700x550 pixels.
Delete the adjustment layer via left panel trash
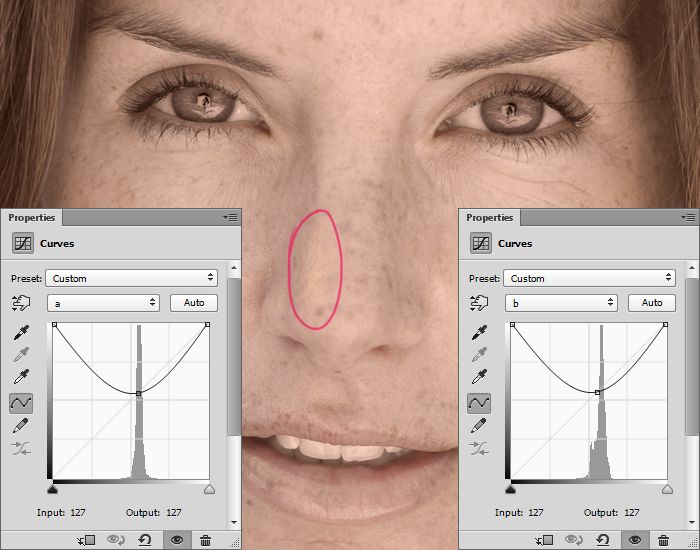(x=205, y=540)
